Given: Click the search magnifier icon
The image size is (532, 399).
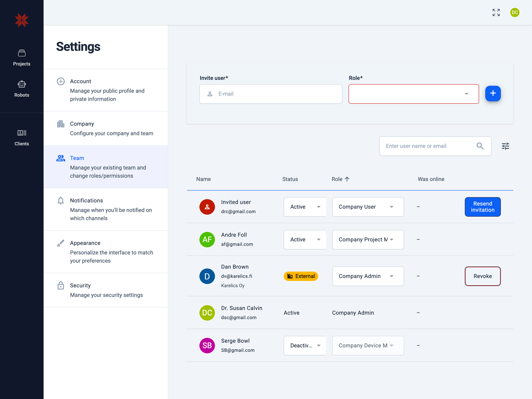Looking at the screenshot, I should pos(480,146).
